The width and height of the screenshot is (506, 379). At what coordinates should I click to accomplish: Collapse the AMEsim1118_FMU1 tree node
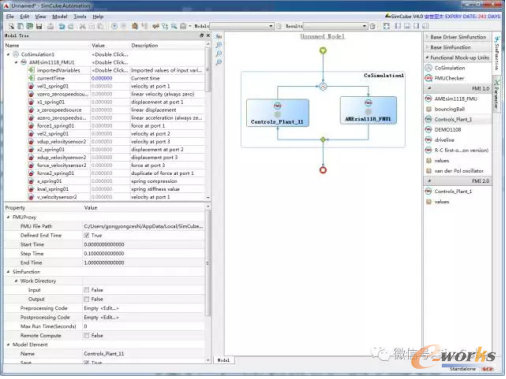click(16, 62)
